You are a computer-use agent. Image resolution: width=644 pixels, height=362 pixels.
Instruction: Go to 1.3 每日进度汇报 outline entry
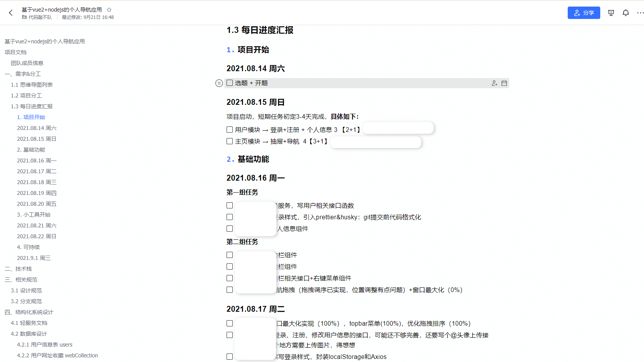pyautogui.click(x=32, y=106)
